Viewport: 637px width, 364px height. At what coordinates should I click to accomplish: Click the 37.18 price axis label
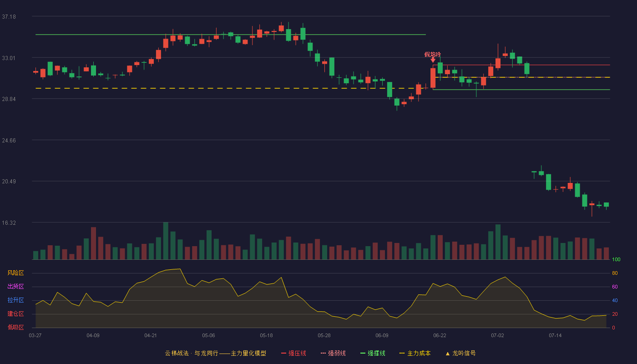coord(9,17)
